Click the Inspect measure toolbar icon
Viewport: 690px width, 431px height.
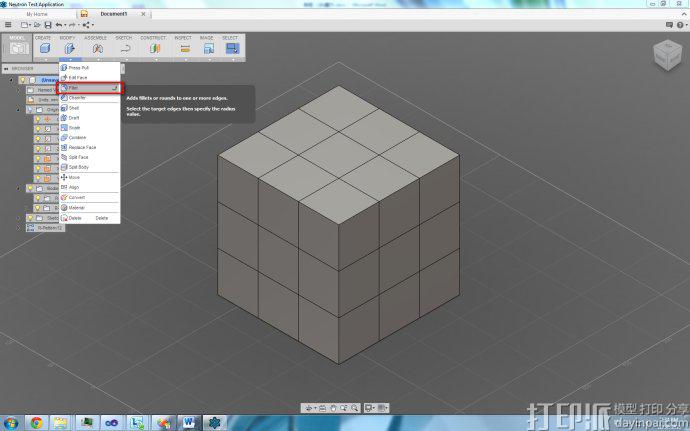click(x=185, y=48)
